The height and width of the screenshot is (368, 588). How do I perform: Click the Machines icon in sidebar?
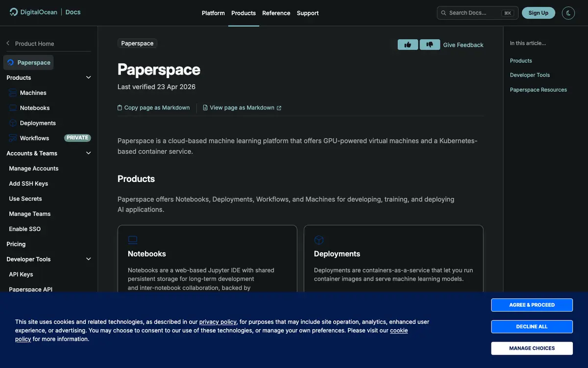[13, 93]
